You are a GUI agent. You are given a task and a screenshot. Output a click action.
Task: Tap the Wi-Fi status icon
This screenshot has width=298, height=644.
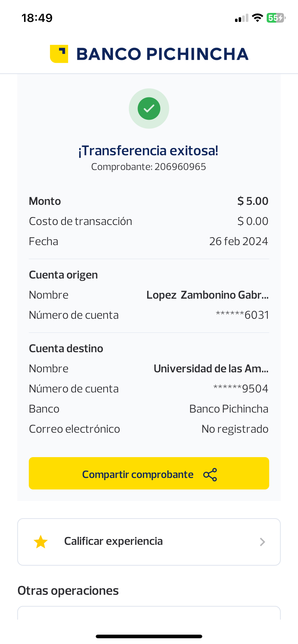tap(257, 18)
